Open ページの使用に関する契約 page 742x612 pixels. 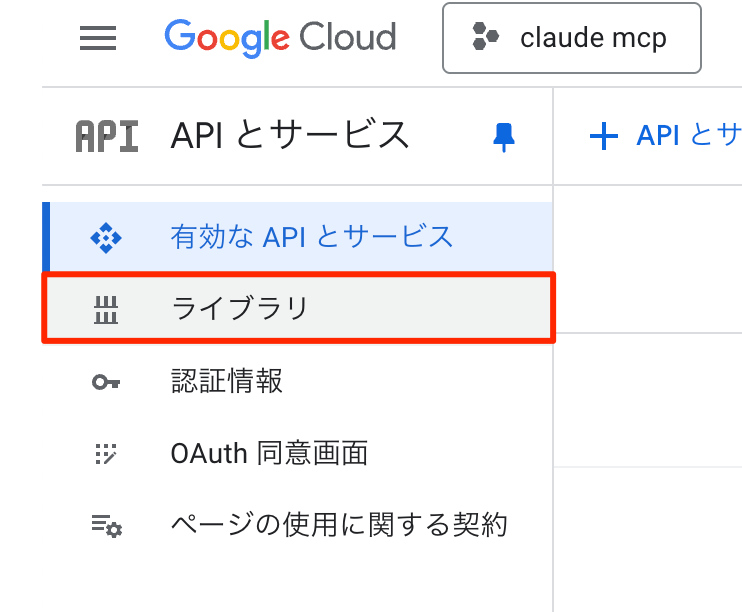(340, 525)
